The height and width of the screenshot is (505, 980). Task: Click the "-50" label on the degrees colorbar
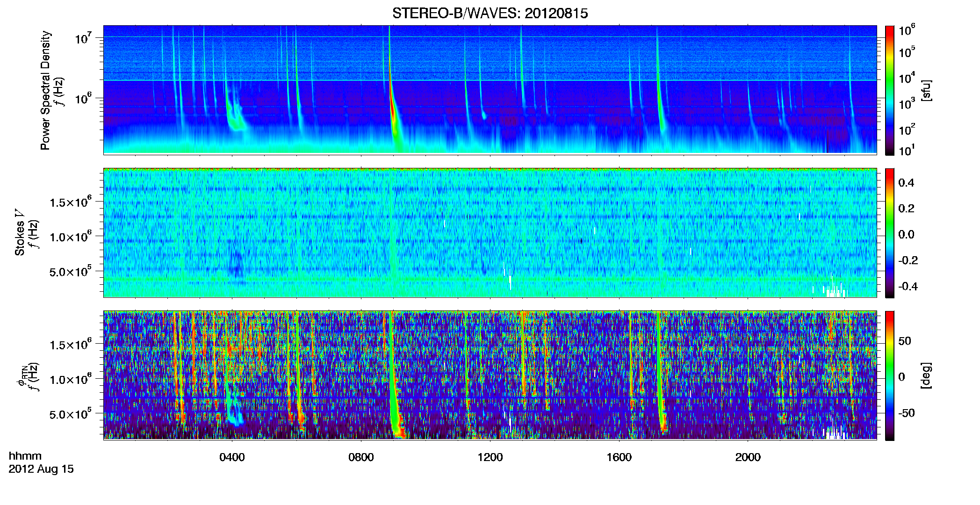[907, 413]
